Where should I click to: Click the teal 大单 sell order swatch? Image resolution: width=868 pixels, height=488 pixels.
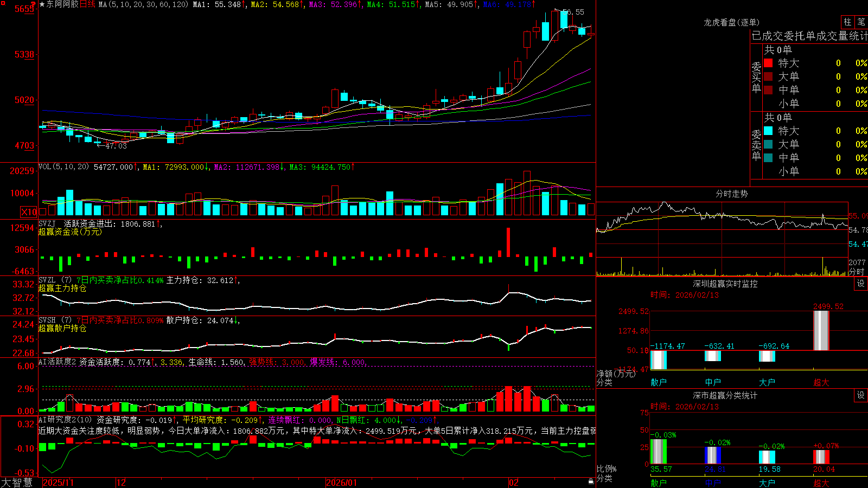[768, 144]
